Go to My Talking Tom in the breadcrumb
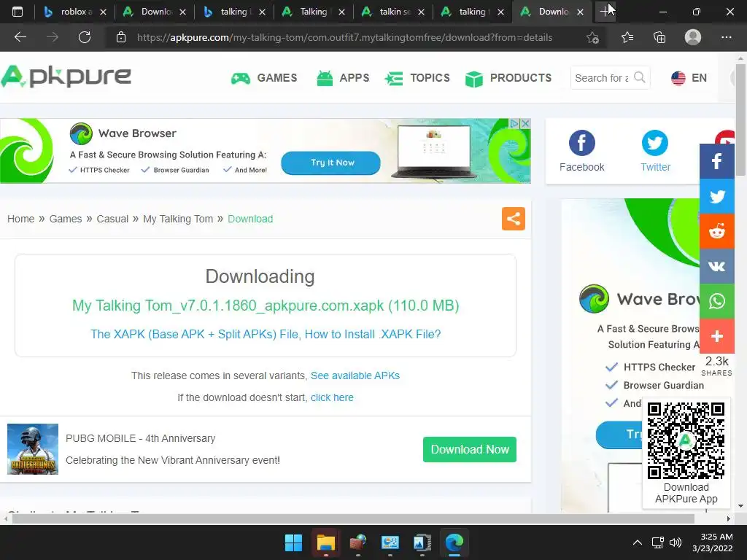The width and height of the screenshot is (747, 560). pyautogui.click(x=178, y=219)
